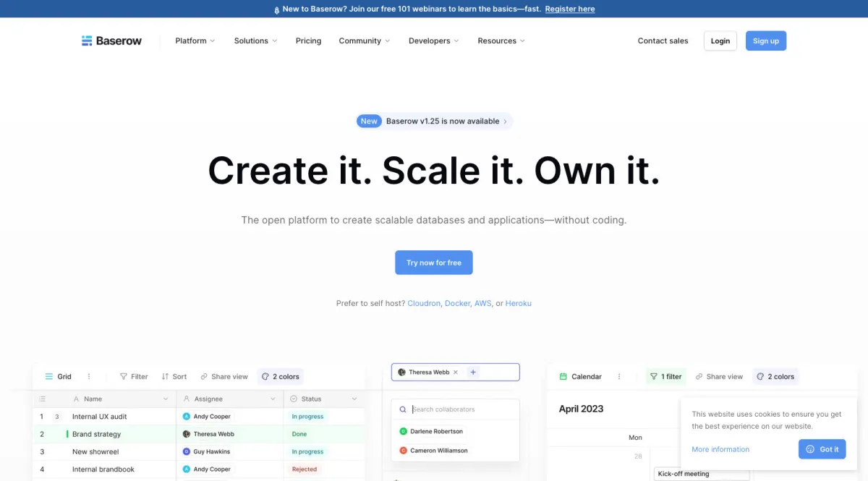Image resolution: width=868 pixels, height=481 pixels.
Task: Go to the Pricing page
Action: click(x=308, y=41)
